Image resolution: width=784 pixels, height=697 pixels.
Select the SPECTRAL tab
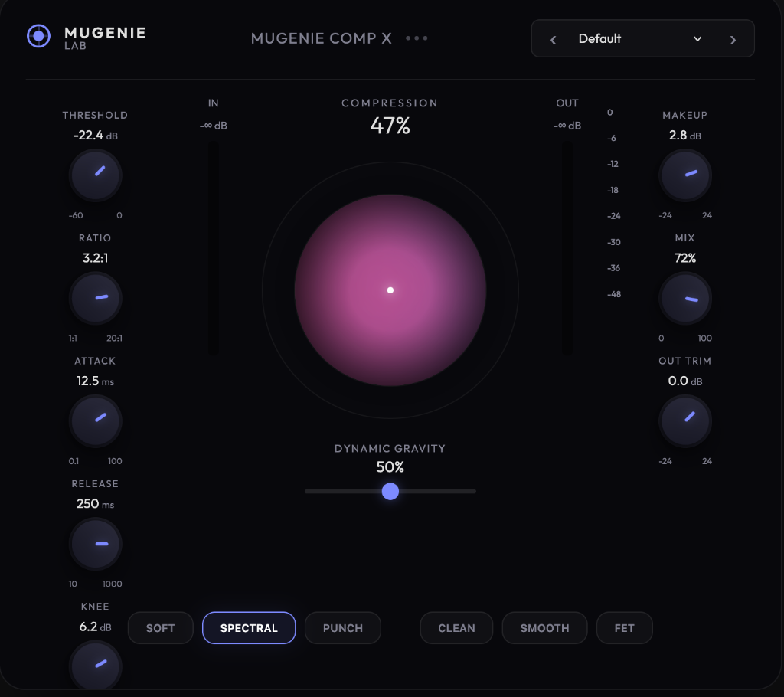coord(248,627)
